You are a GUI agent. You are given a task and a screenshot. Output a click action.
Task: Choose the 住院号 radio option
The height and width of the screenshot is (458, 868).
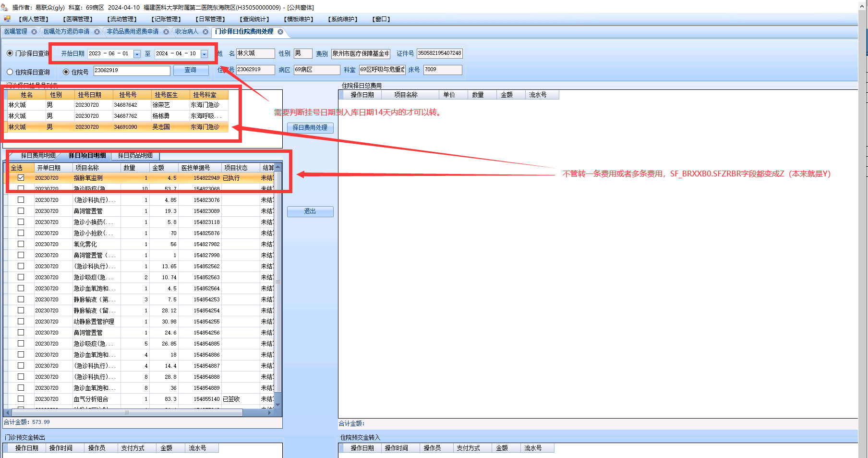pyautogui.click(x=66, y=72)
